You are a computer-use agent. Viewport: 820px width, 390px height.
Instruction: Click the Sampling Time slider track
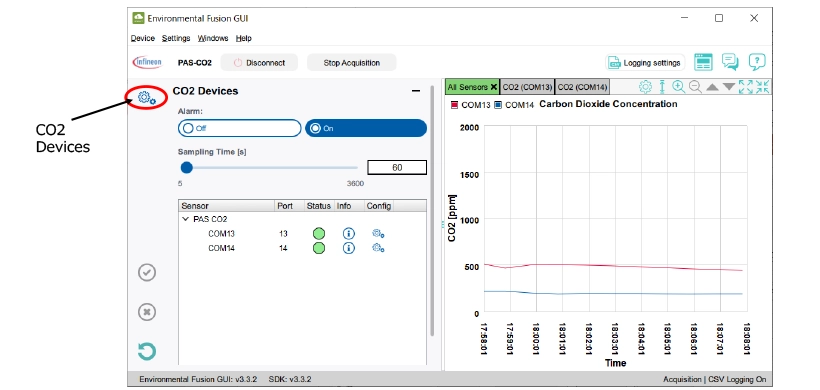point(269,168)
